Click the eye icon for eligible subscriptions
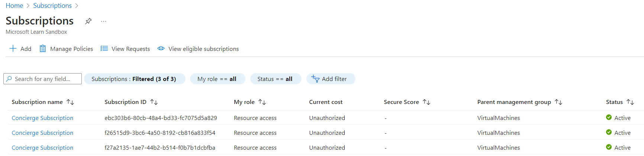The width and height of the screenshot is (644, 156). click(161, 49)
